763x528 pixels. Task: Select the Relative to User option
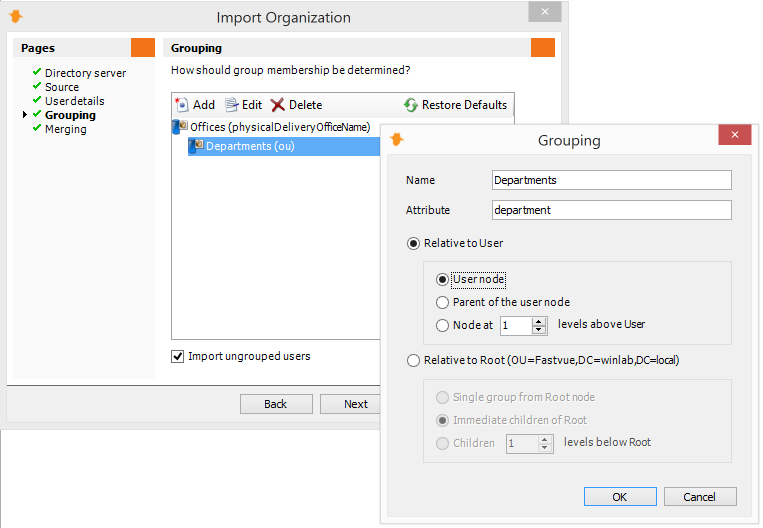(413, 243)
